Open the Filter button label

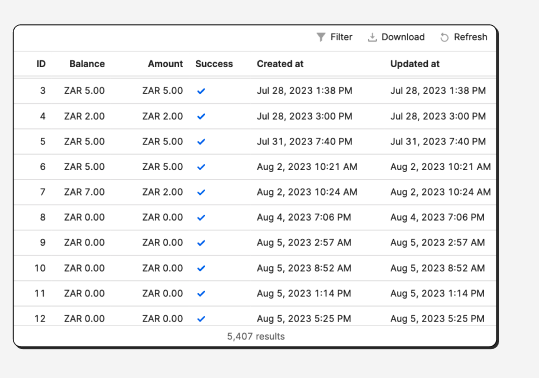(341, 37)
